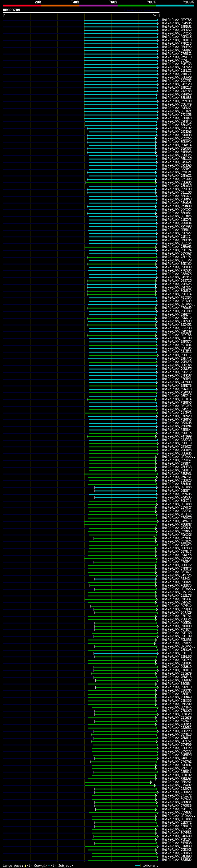Click the ~80% green identity legend segment
Screen dimensions: 197x868
click(137, 6)
